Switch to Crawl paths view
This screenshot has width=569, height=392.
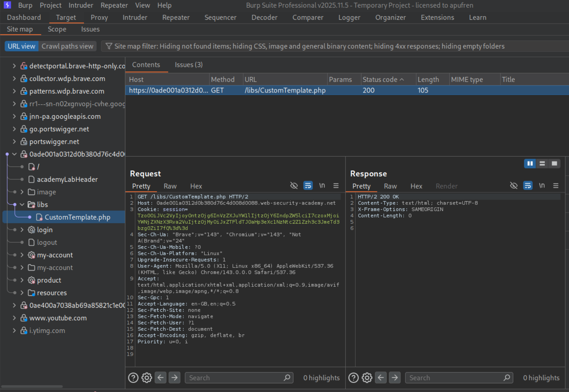click(x=67, y=46)
